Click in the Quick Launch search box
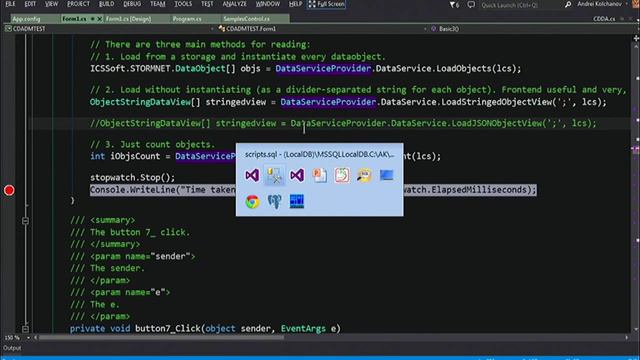640x360 pixels. click(x=520, y=5)
